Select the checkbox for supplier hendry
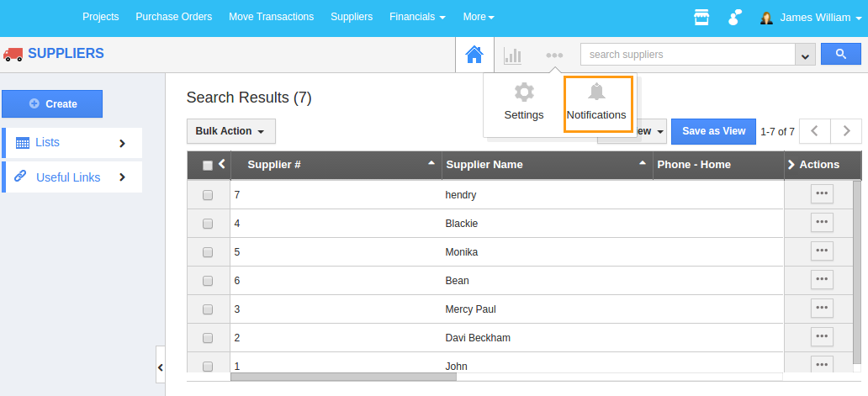 (208, 195)
